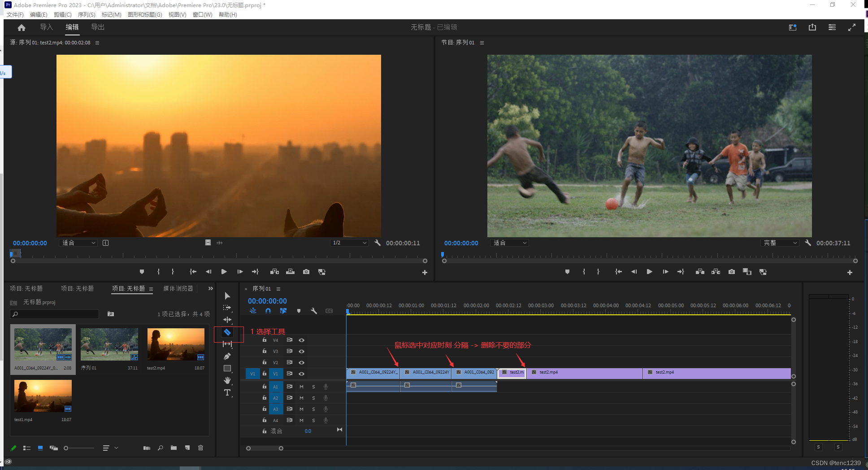This screenshot has height=470, width=868.
Task: Open the 窗口(W) menu
Action: pos(203,15)
